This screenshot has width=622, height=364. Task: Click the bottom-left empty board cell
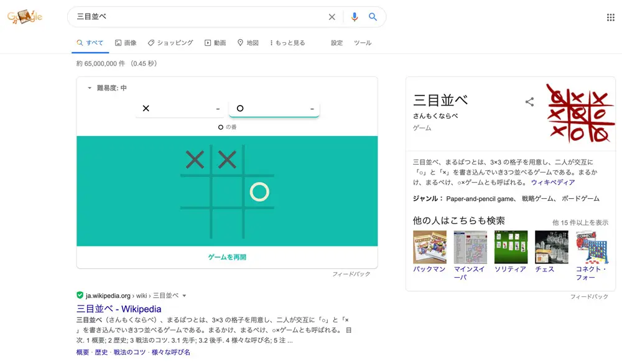[195, 224]
